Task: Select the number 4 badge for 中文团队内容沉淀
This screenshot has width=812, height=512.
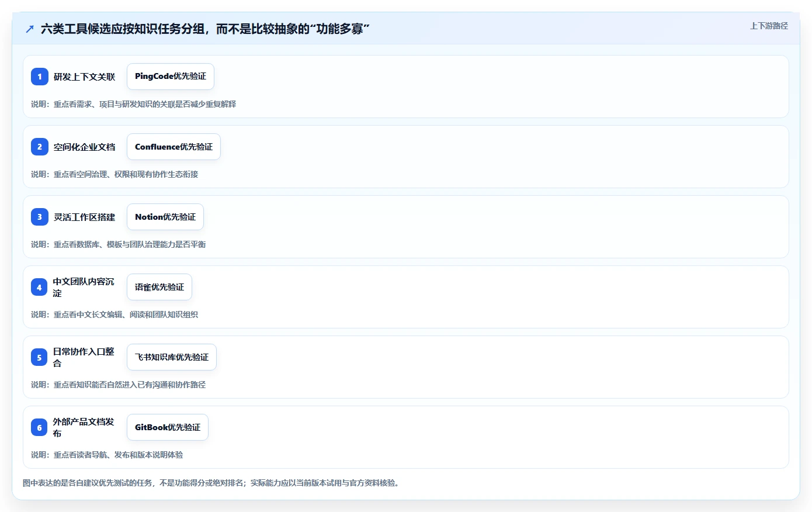Action: (39, 287)
